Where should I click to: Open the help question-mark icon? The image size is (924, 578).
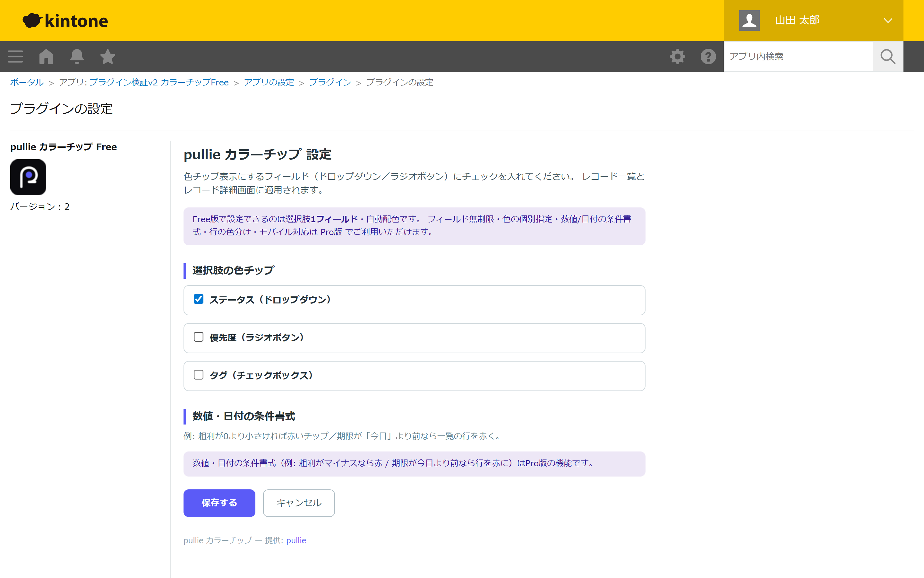pos(708,57)
